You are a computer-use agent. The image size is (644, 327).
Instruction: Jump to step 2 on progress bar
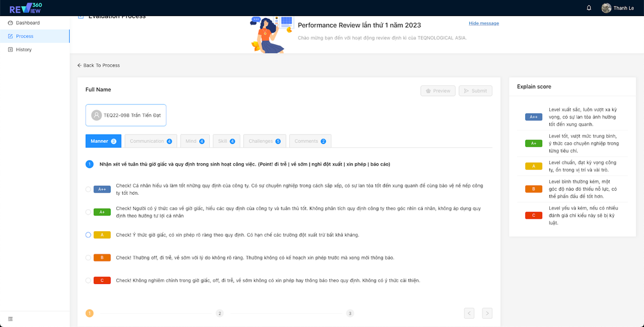click(x=219, y=313)
